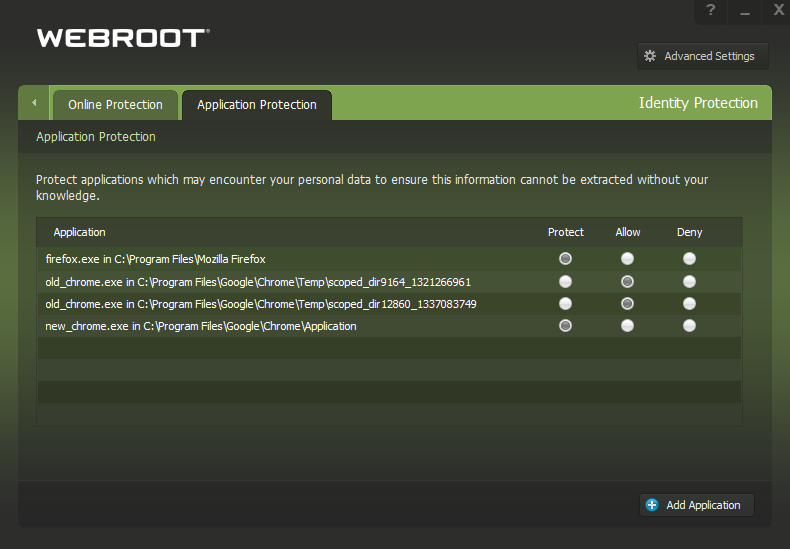Set new_chrome.exe to Protect
The image size is (790, 549).
pyautogui.click(x=565, y=326)
